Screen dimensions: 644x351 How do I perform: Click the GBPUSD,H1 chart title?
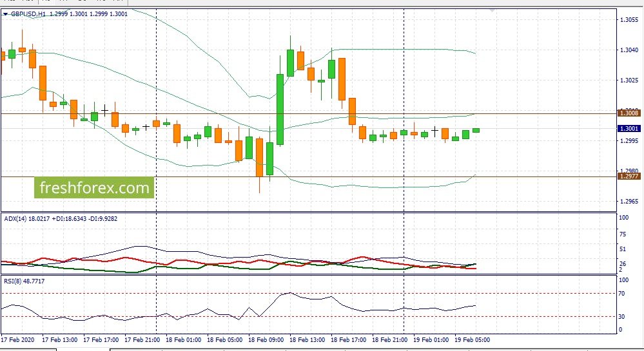[28, 14]
